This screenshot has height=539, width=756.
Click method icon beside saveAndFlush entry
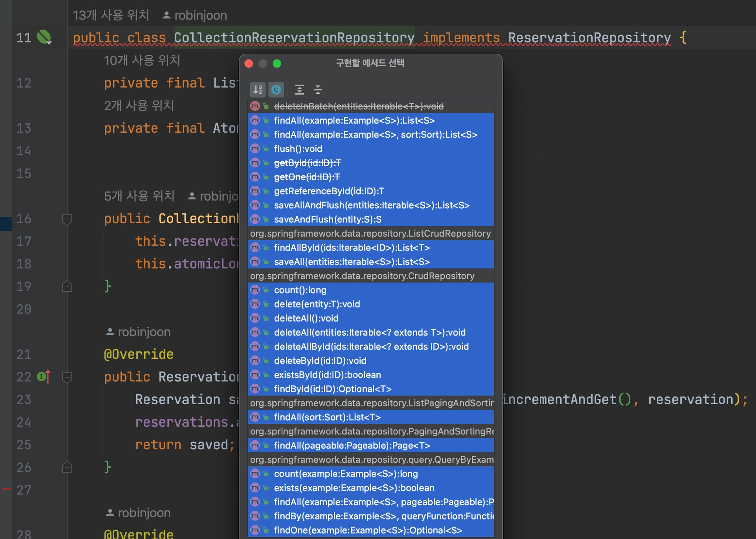[x=255, y=219]
